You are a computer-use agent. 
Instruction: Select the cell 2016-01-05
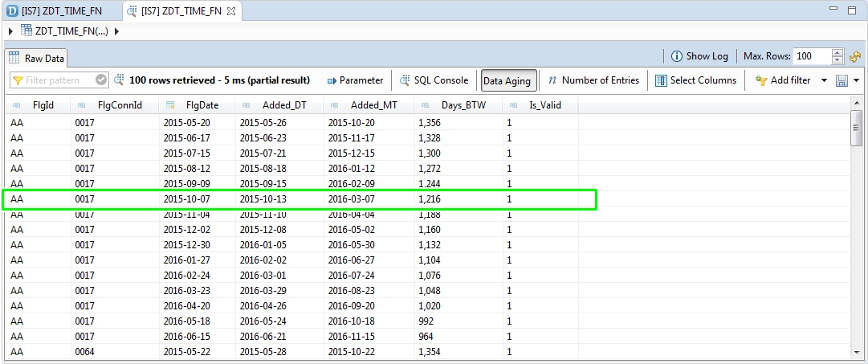(x=263, y=244)
